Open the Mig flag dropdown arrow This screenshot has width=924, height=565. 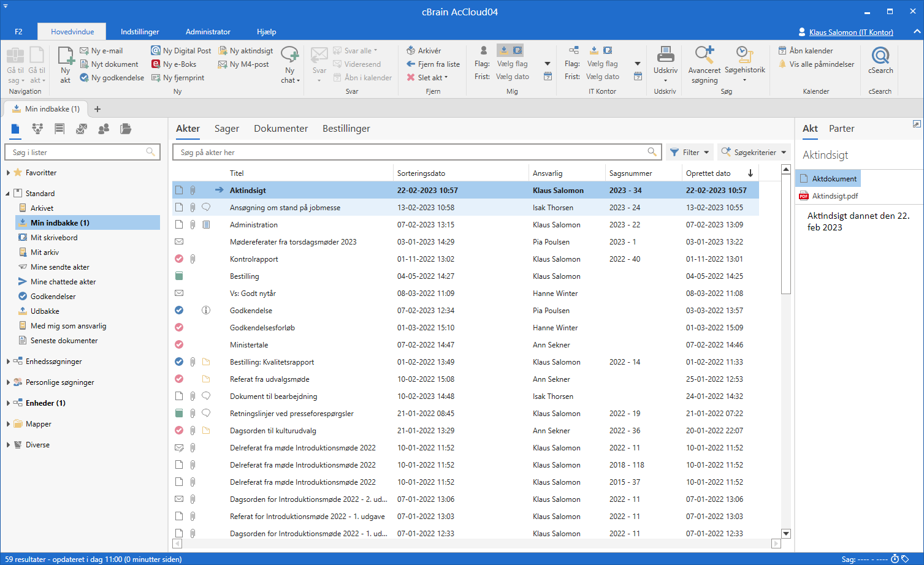[x=548, y=64]
